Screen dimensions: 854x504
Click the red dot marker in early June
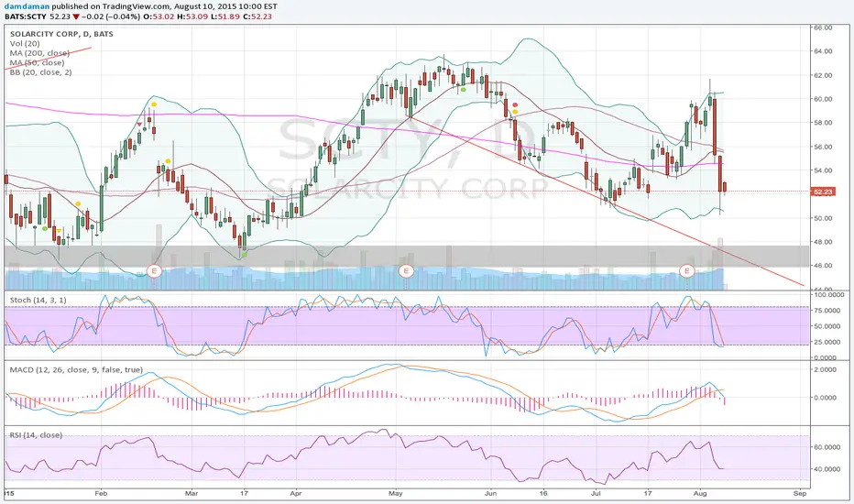[515, 105]
